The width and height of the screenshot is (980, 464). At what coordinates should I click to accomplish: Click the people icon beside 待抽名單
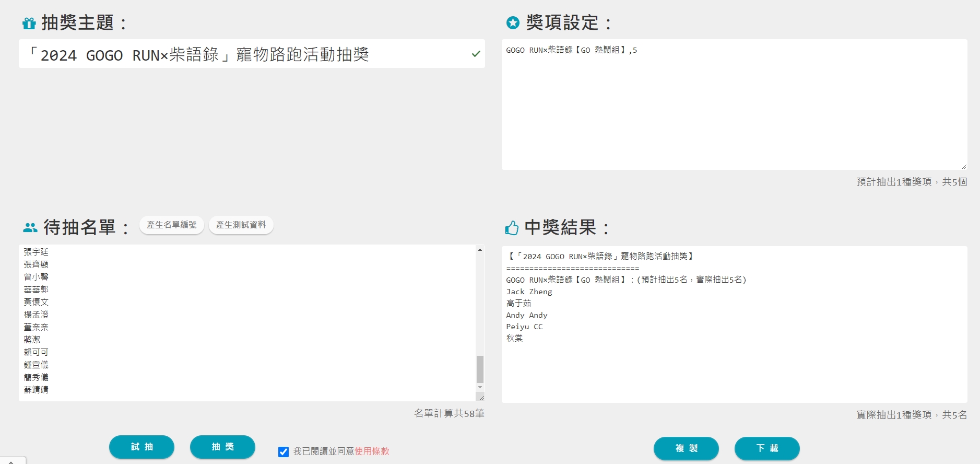30,228
